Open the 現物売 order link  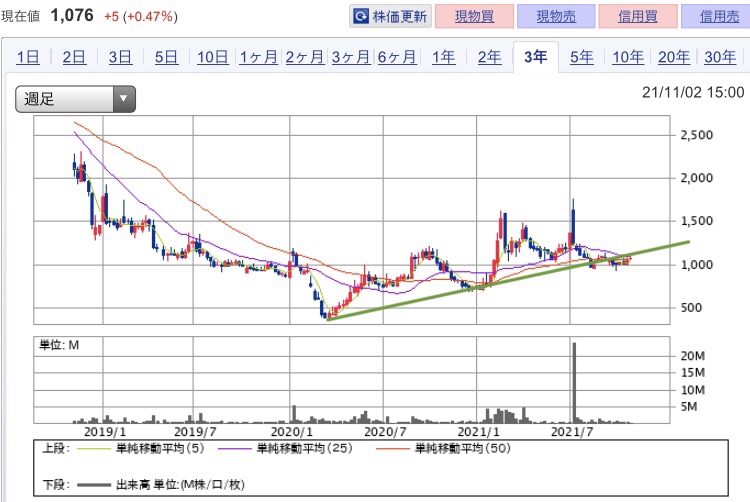(556, 17)
